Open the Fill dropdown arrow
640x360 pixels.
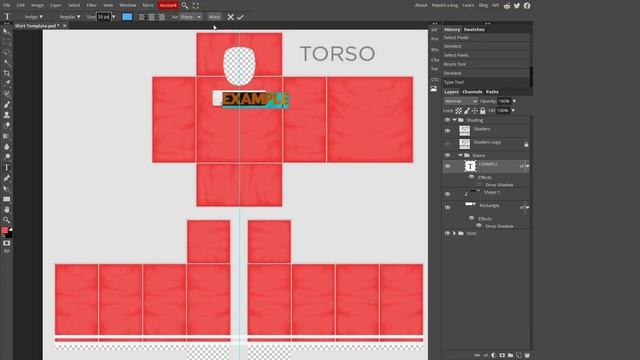(x=513, y=111)
